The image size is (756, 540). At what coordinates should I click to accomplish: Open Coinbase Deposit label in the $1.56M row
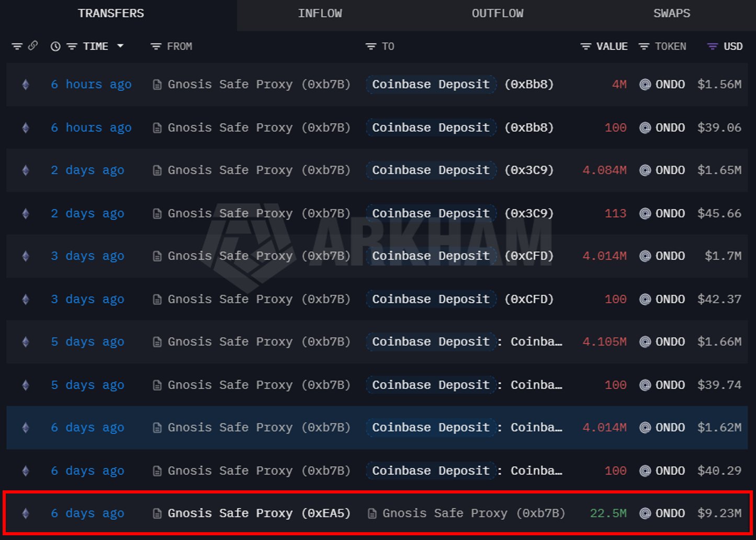tap(431, 85)
